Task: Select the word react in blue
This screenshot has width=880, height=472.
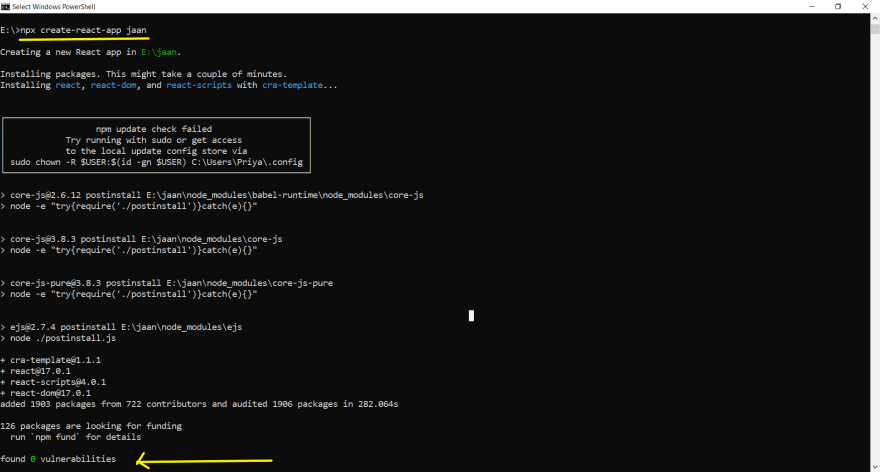Action: (68, 85)
